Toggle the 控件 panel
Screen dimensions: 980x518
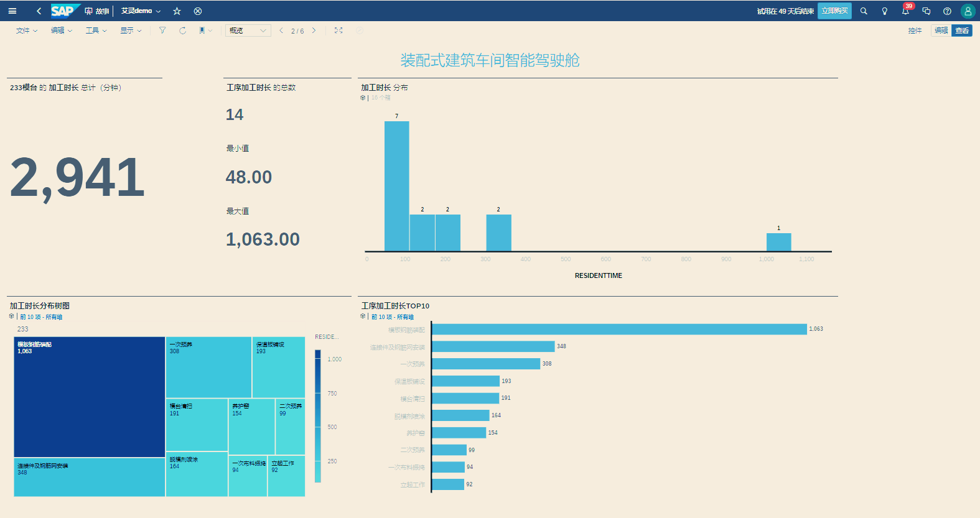point(915,30)
